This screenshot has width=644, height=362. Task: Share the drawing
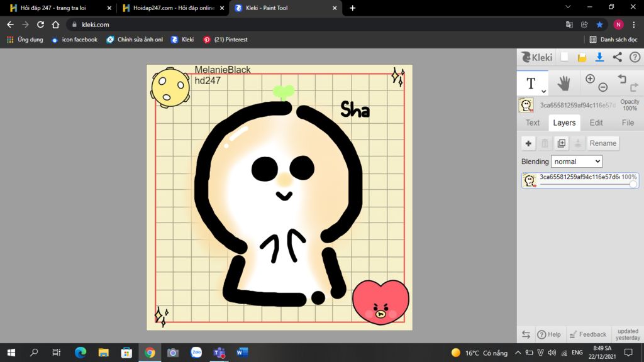point(618,57)
